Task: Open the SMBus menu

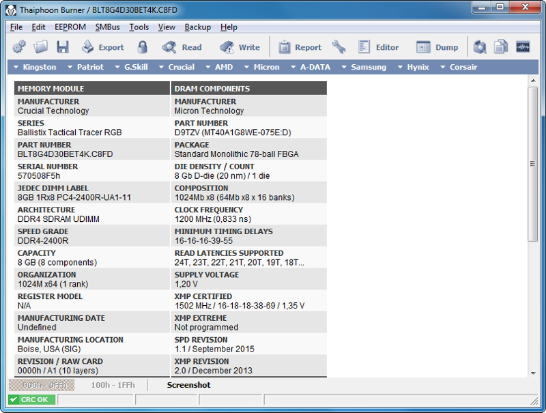Action: pyautogui.click(x=108, y=27)
